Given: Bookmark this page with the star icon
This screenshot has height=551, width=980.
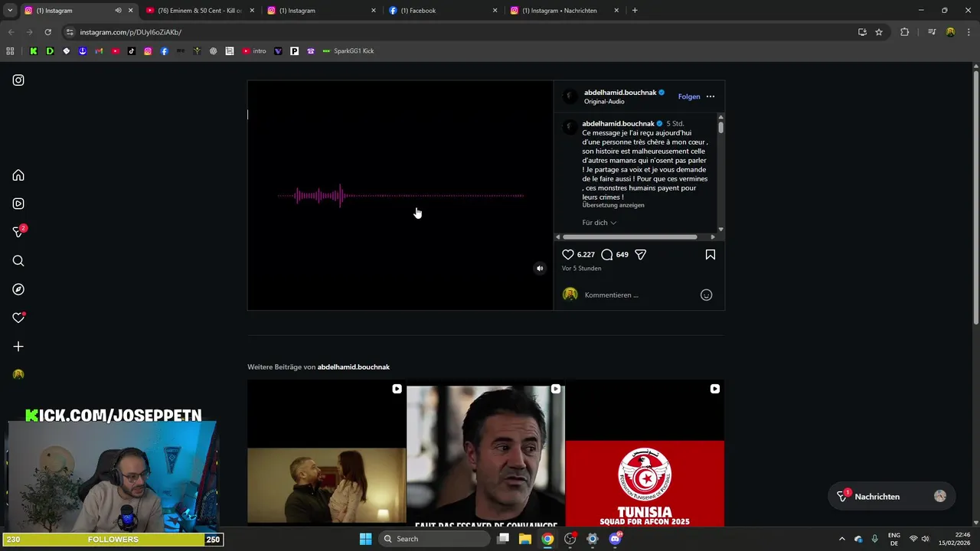Looking at the screenshot, I should [879, 32].
